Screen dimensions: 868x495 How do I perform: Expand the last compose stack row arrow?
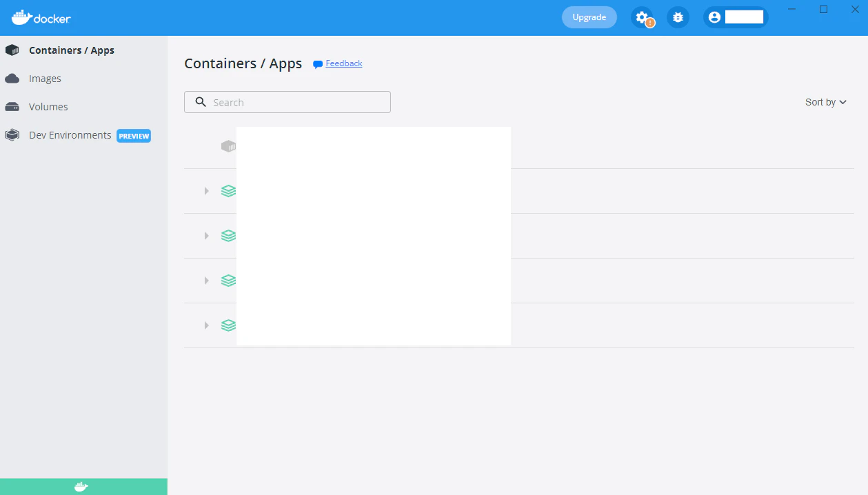[206, 325]
